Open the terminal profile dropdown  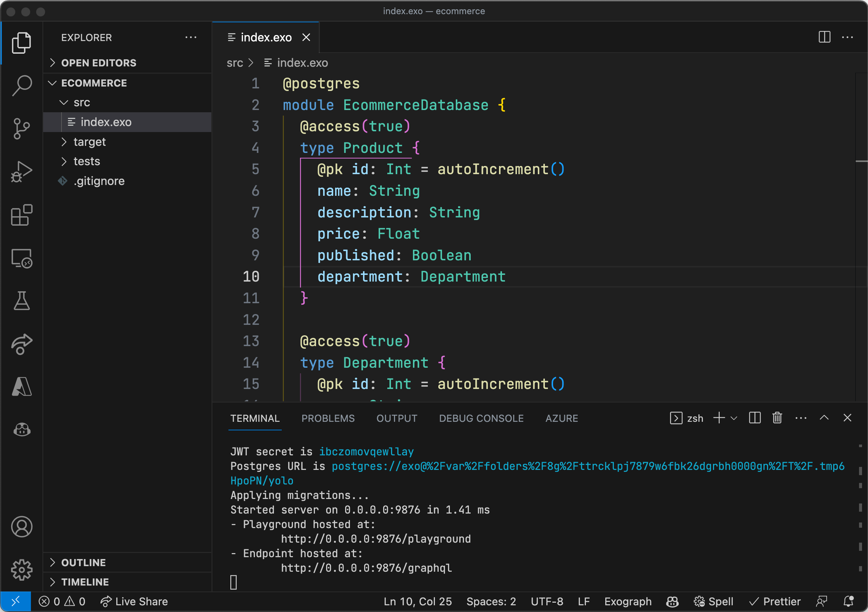[x=734, y=418]
